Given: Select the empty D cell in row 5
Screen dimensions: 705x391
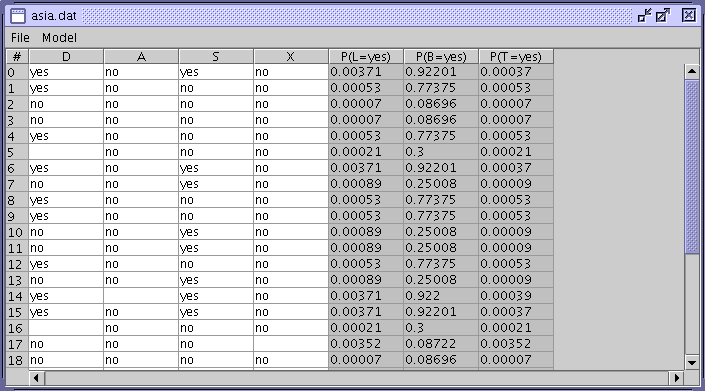Looking at the screenshot, I should coord(66,152).
